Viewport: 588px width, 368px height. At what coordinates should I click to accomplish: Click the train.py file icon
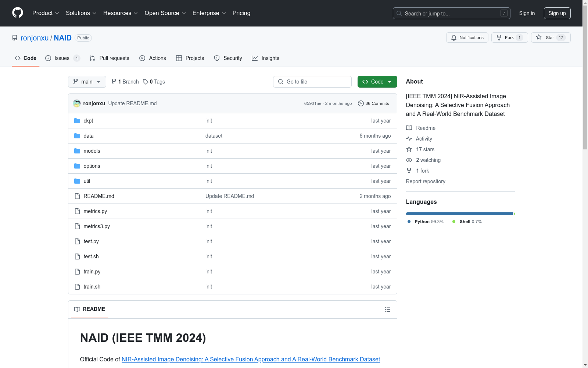coord(77,272)
